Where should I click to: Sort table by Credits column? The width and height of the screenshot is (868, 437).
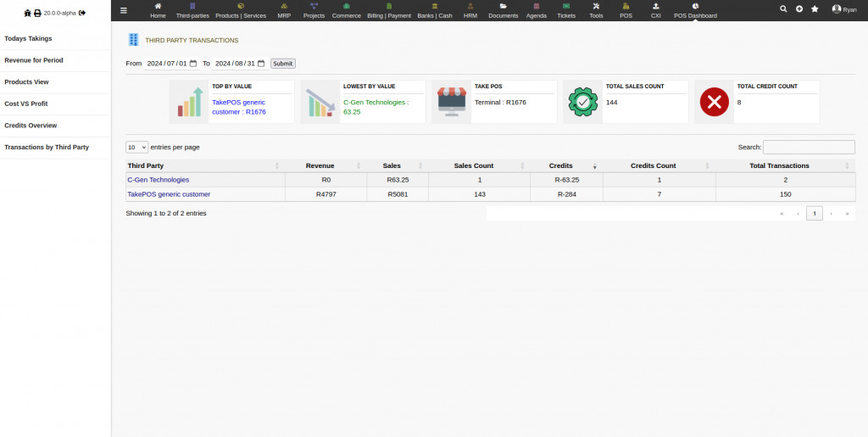[561, 165]
